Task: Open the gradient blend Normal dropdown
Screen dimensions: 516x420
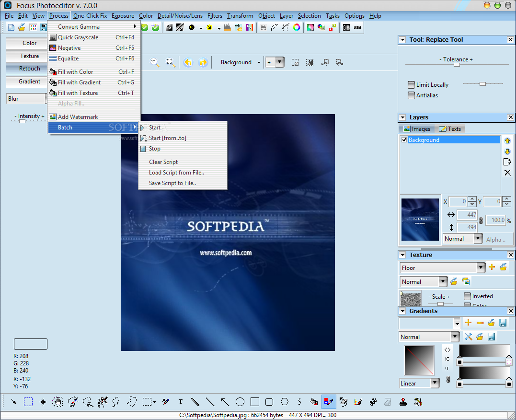Action: (455, 336)
